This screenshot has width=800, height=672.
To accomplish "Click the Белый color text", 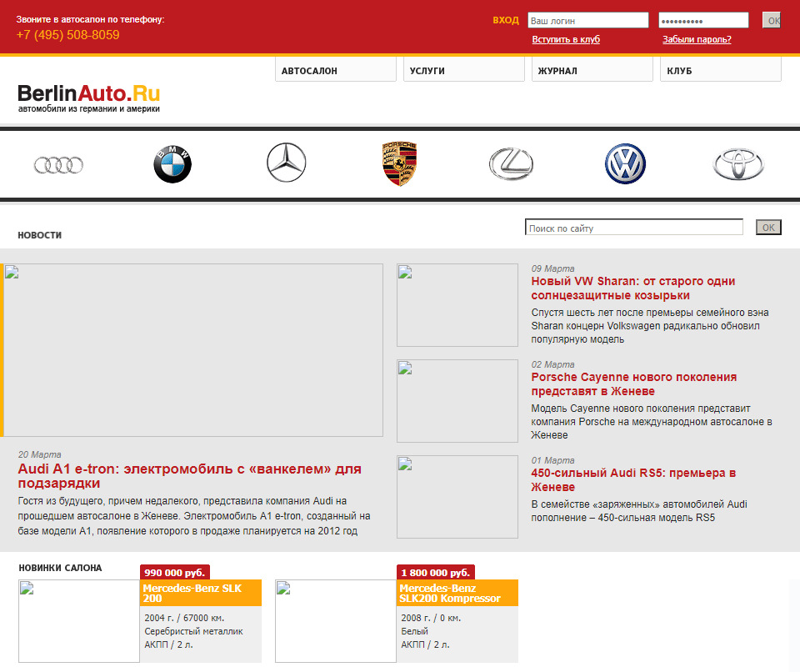I will pos(415,631).
